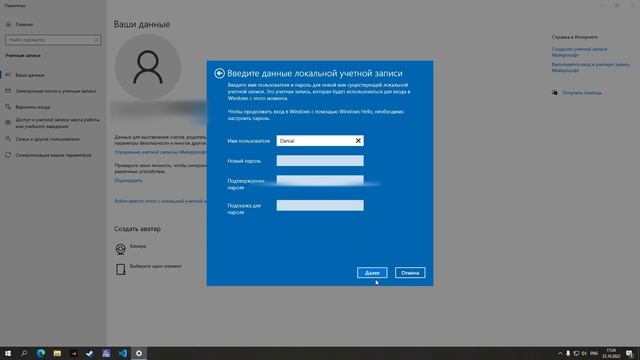Viewport: 640px width, 360px height.
Task: Click the Получить помощь icon
Action: point(555,93)
